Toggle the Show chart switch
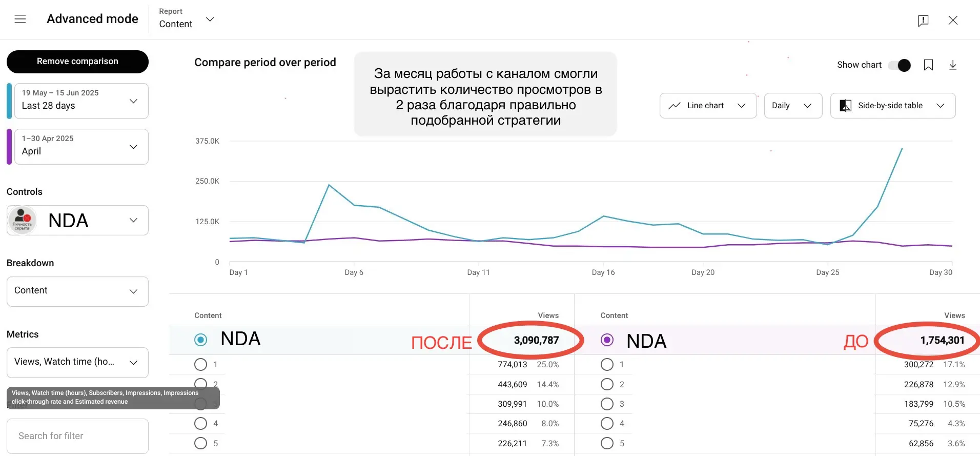The image size is (980, 456). pyautogui.click(x=900, y=65)
